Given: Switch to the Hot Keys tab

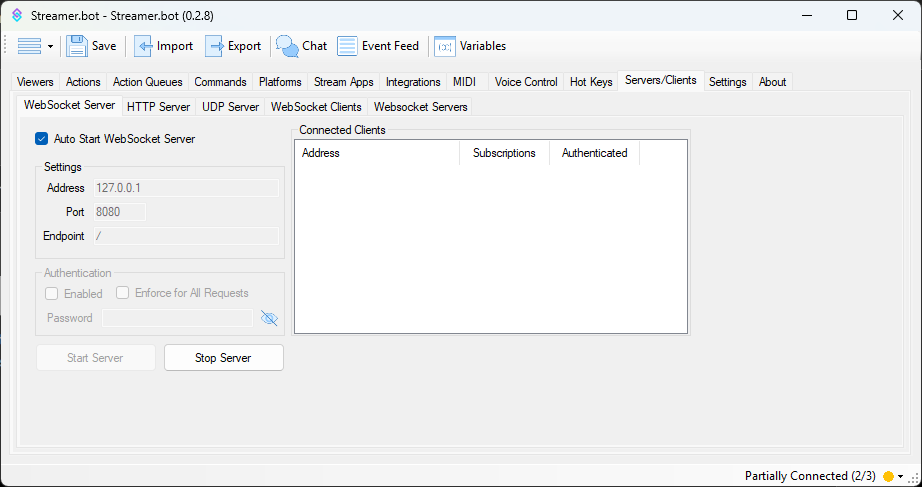Looking at the screenshot, I should pyautogui.click(x=591, y=82).
